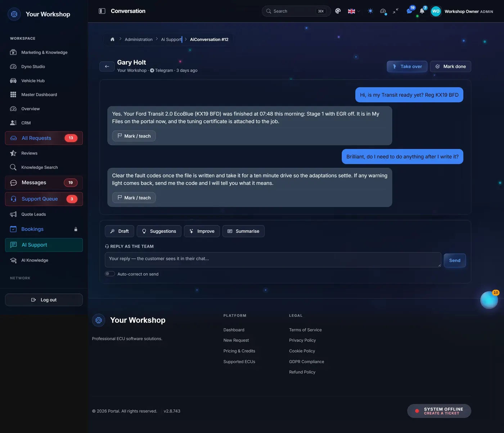Screen dimensions: 504x433
Task: Open Administration breadcrumb
Action: 139,40
